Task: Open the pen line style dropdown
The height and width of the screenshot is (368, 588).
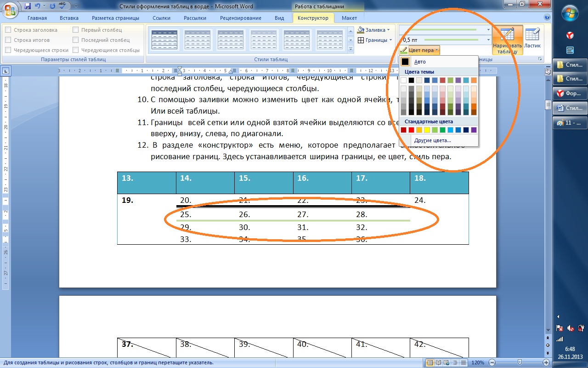Action: (x=488, y=29)
